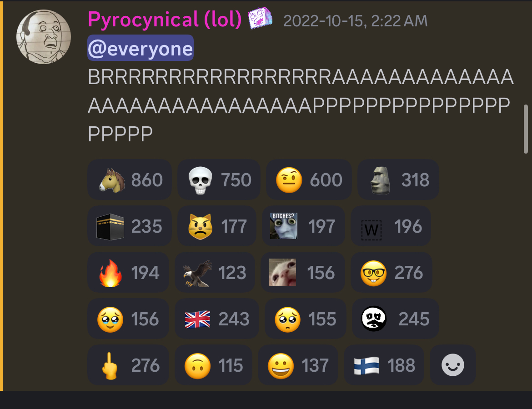Toggle the nerd face reaction 276
Screen dimensions: 532x409
coord(391,272)
